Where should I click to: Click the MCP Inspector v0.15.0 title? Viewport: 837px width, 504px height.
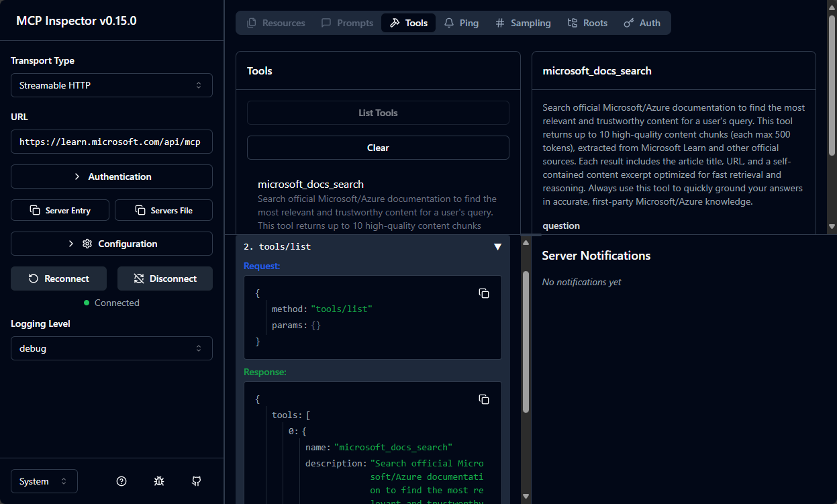click(x=77, y=20)
